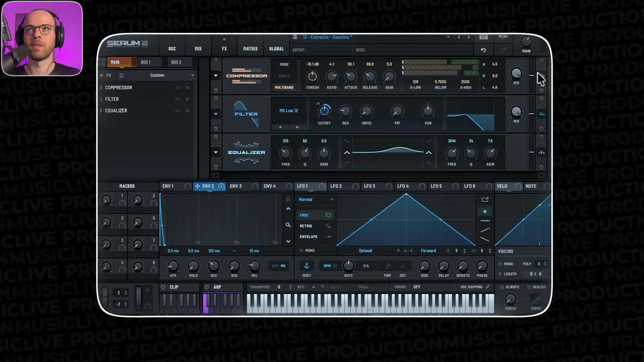Click the compressor THRESH knob
This screenshot has width=644, height=362.
tap(312, 76)
